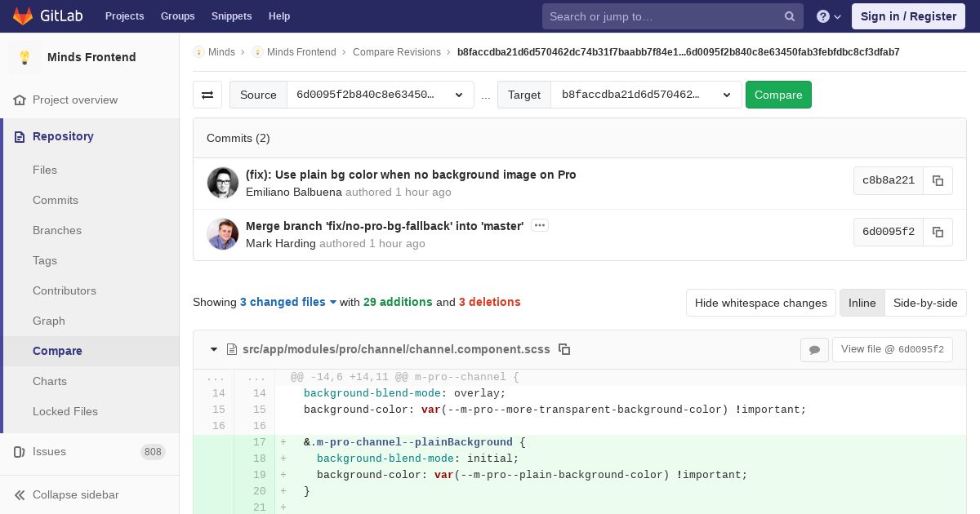
Task: Switch to Inline diff view
Action: click(x=862, y=303)
